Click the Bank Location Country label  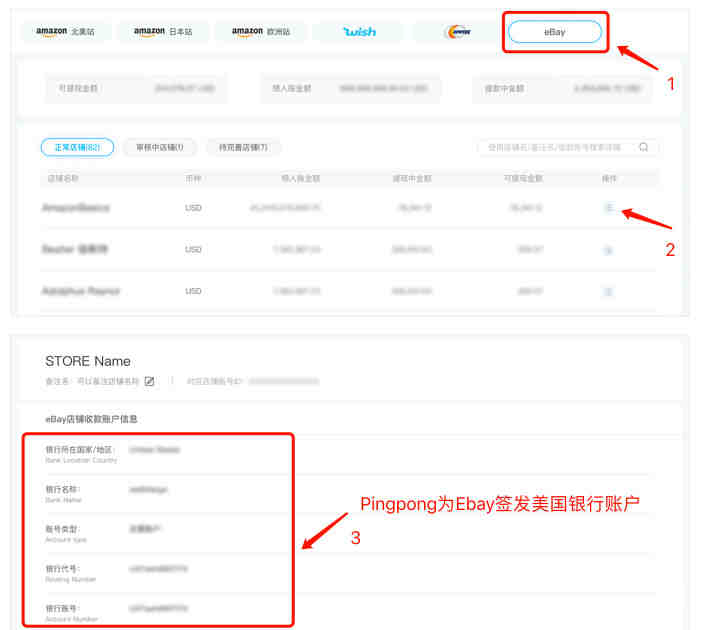(81, 460)
